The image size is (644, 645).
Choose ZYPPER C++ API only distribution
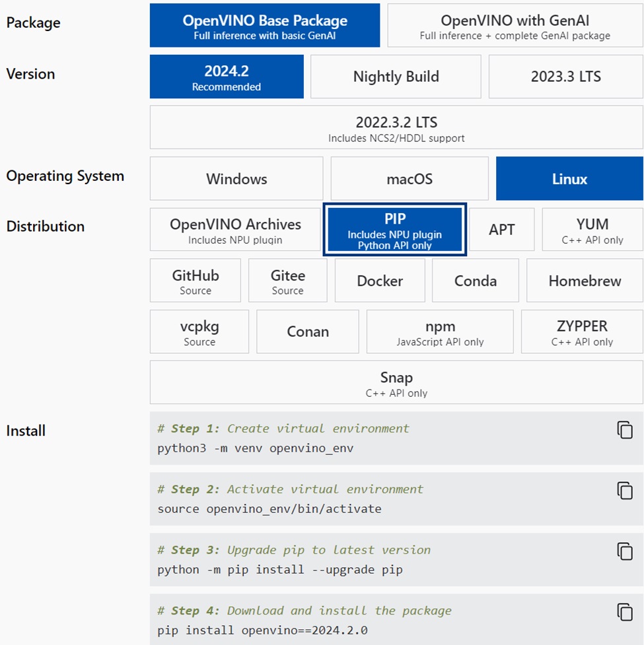582,331
